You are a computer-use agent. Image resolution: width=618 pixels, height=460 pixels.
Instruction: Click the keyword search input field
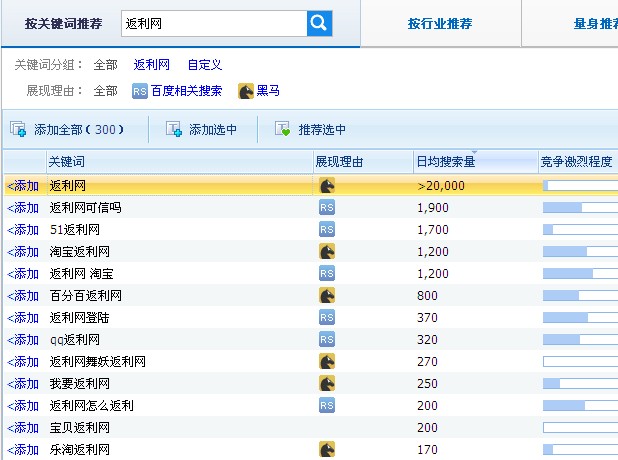pos(212,23)
